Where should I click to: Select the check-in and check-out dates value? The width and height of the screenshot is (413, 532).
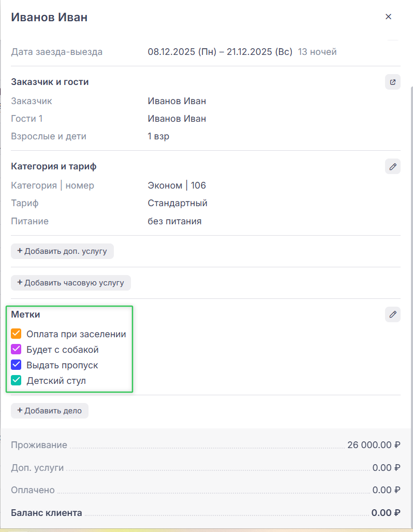[220, 52]
